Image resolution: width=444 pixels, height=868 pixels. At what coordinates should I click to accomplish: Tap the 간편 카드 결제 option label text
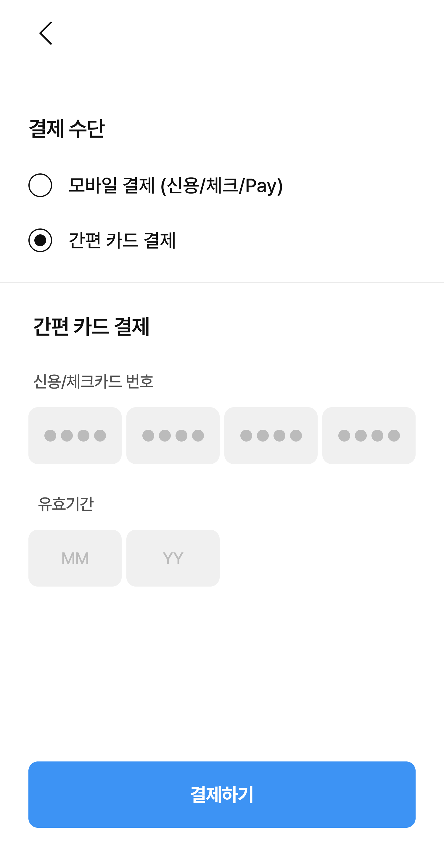122,240
